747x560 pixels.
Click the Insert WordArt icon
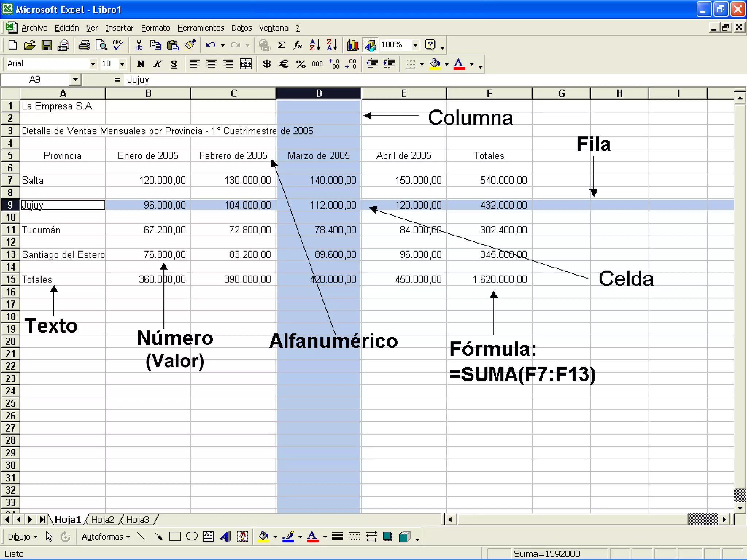tap(225, 537)
